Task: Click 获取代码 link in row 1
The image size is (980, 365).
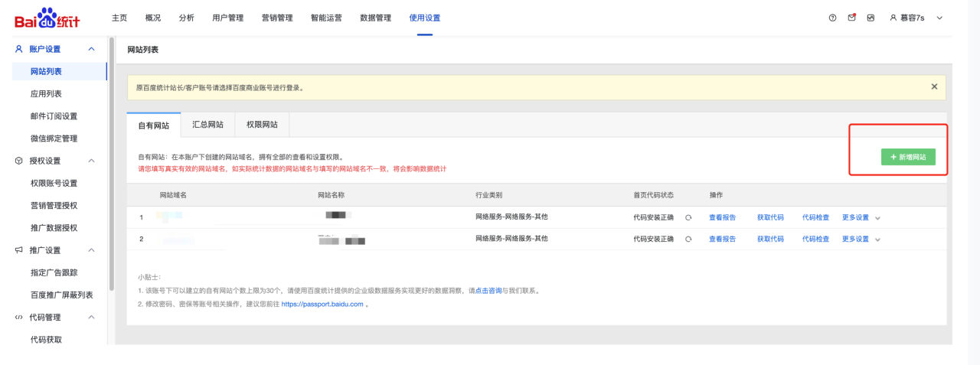Action: [x=770, y=217]
